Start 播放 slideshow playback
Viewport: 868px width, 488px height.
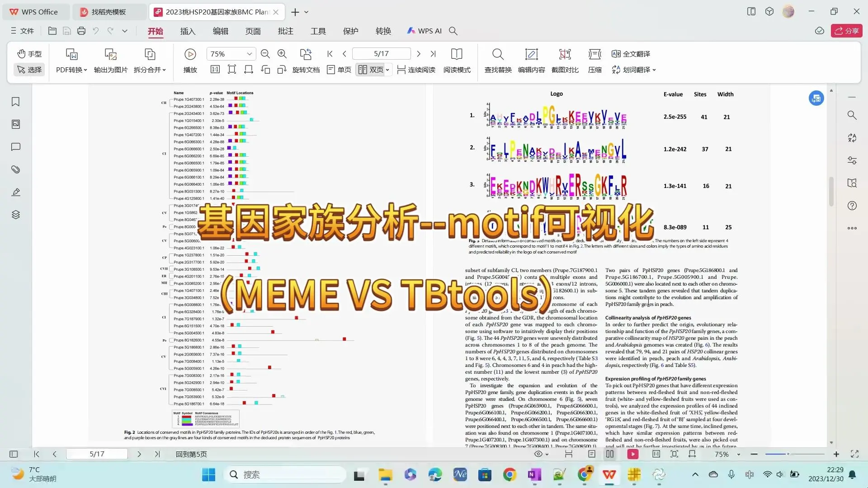click(190, 61)
